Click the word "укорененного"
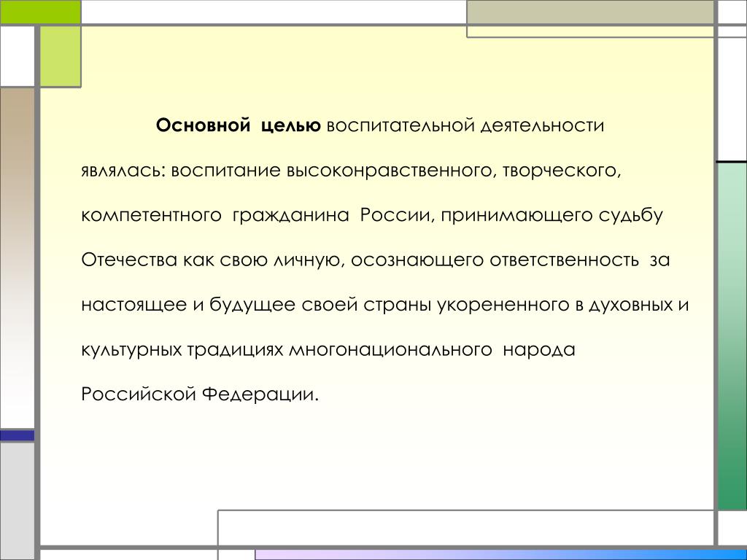The width and height of the screenshot is (747, 560). pos(503,305)
